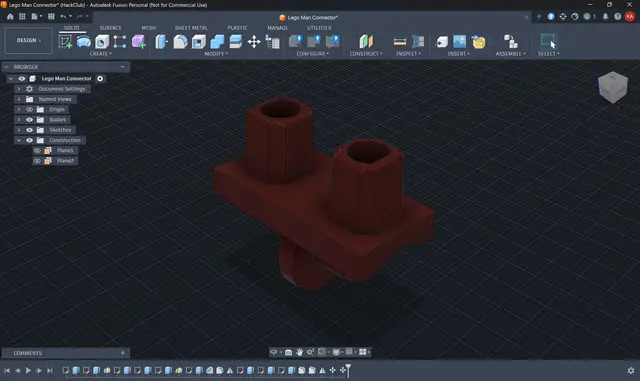Open the Create dropdown menu

click(100, 54)
